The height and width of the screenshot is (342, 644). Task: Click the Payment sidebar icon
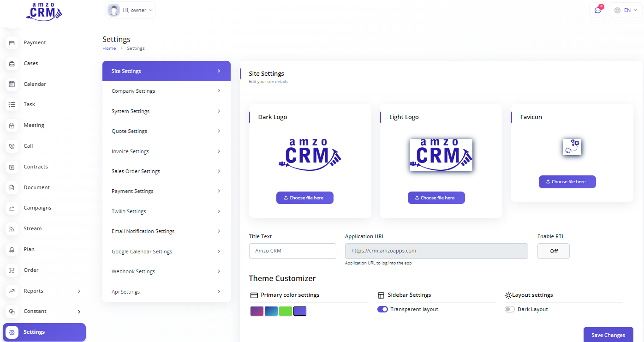pyautogui.click(x=12, y=43)
